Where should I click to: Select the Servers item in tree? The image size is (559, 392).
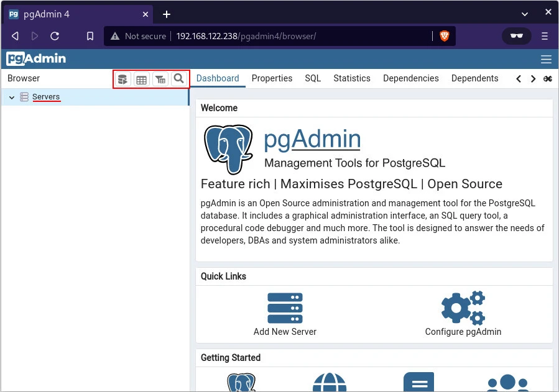tap(46, 97)
